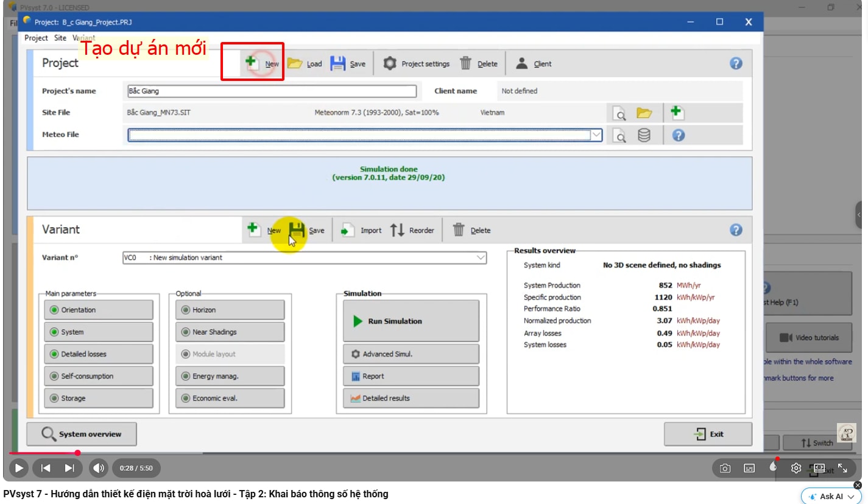This screenshot has height=504, width=868.
Task: Create a New variant
Action: click(264, 230)
